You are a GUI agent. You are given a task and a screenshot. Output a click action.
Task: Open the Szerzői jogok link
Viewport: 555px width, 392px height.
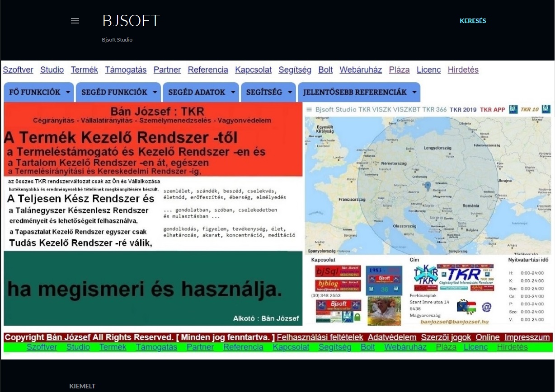click(446, 337)
